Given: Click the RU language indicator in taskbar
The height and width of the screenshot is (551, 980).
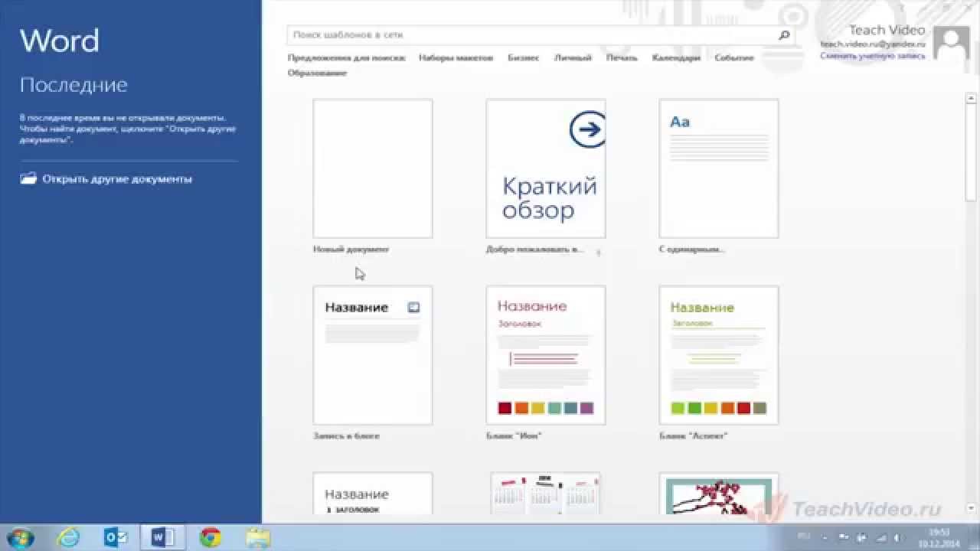Looking at the screenshot, I should [x=804, y=536].
